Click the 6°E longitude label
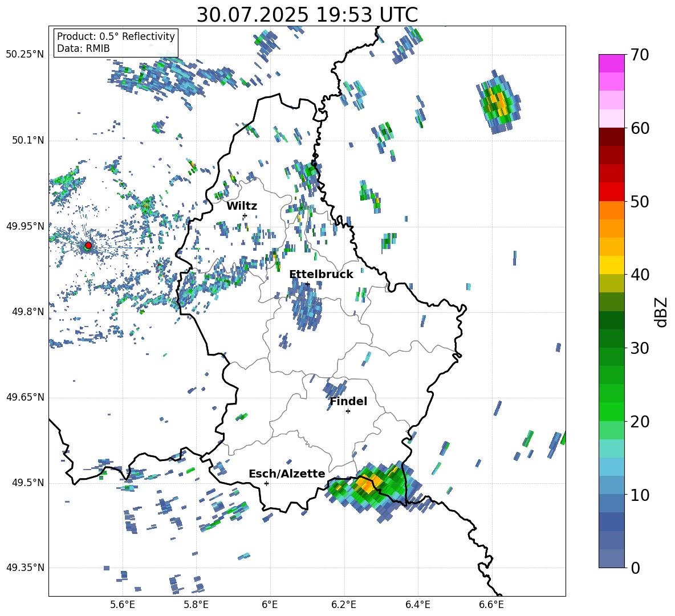This screenshot has height=616, width=675. pyautogui.click(x=270, y=605)
